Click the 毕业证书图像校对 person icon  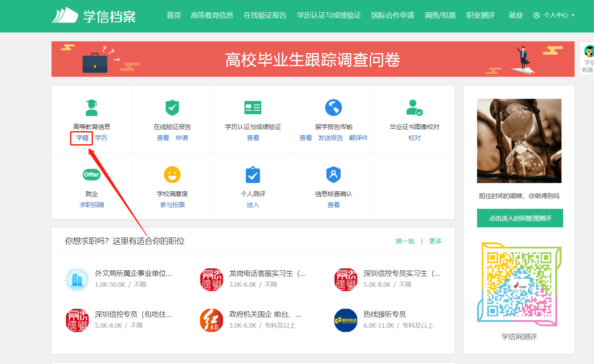(414, 108)
